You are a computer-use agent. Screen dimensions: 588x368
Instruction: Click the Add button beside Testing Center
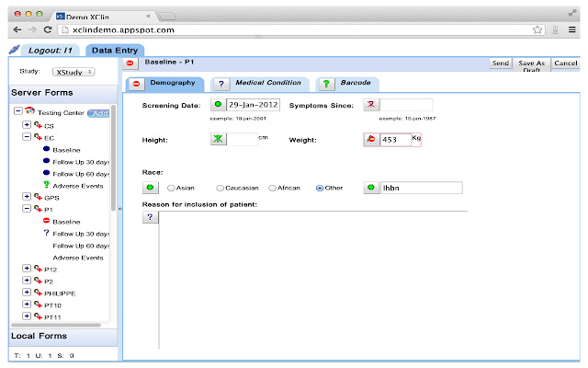[98, 113]
